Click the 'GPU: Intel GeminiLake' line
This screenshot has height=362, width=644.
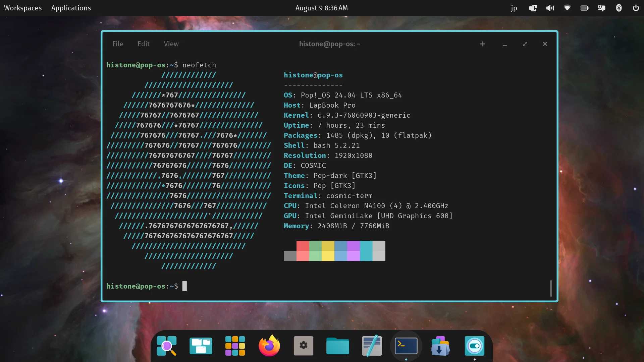pyautogui.click(x=368, y=216)
